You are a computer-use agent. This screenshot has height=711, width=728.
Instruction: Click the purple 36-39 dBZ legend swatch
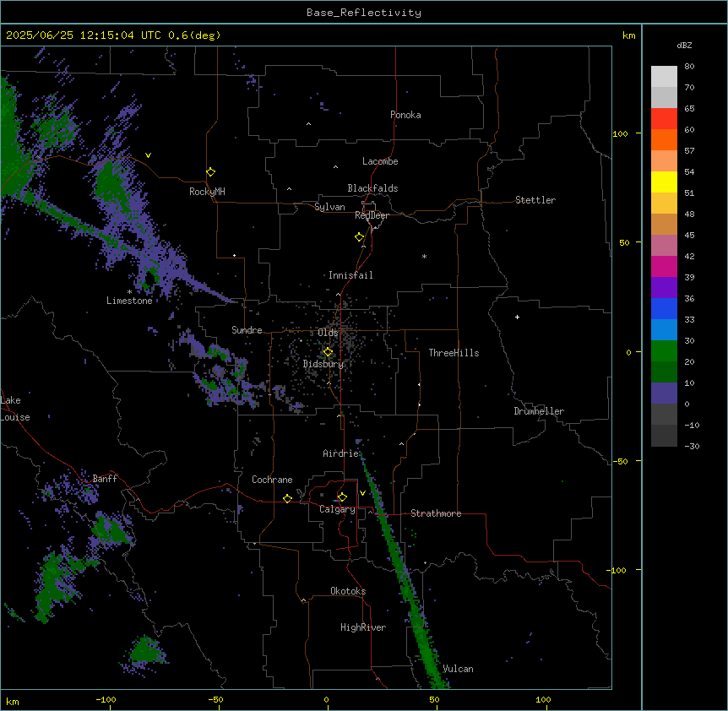(664, 288)
